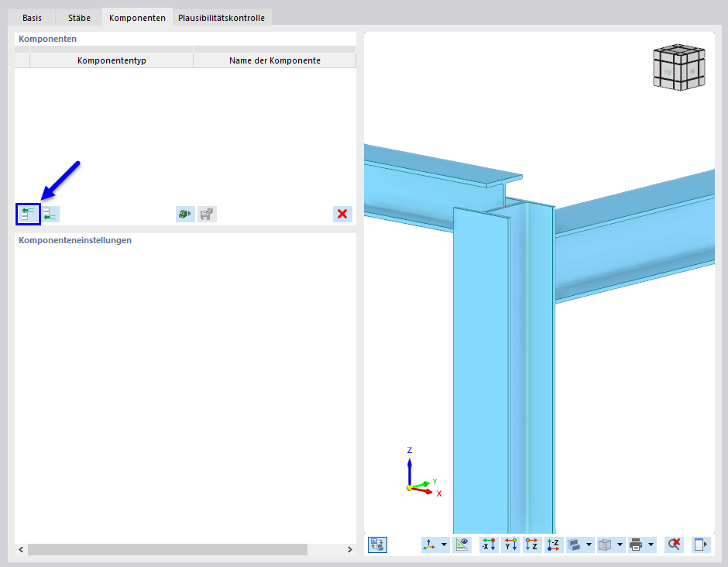
Task: Click the grayed-out save as template icon
Action: 207,214
